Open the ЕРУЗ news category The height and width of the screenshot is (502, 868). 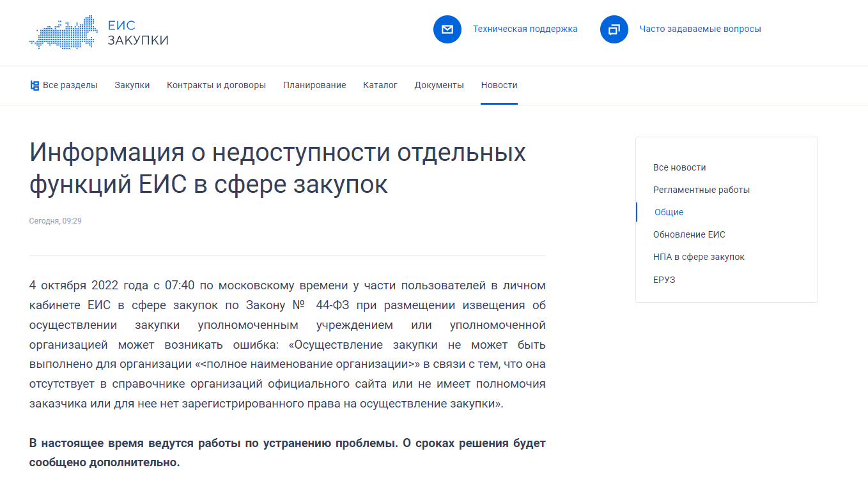(x=664, y=280)
